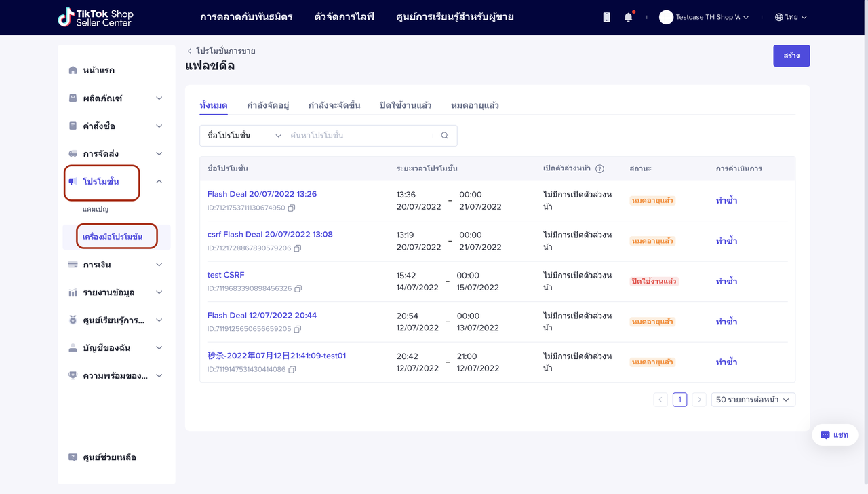Image resolution: width=868 pixels, height=494 pixels.
Task: Copy the test CSRF promotion ID
Action: (x=298, y=288)
